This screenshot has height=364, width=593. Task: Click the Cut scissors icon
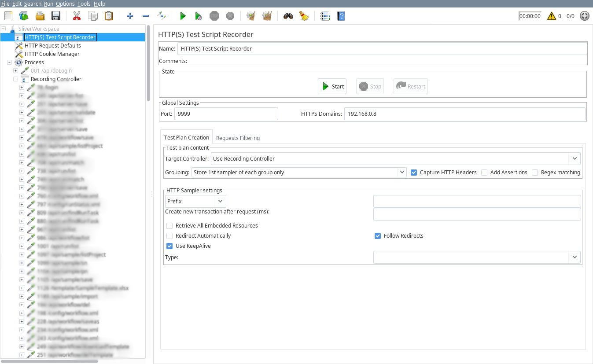click(x=77, y=16)
